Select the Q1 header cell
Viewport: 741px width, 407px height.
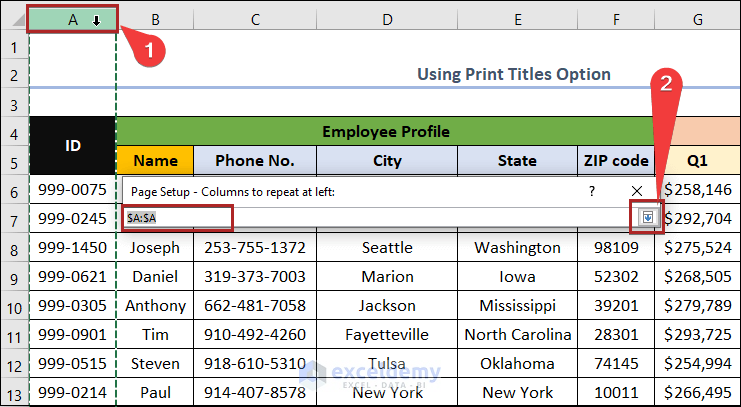coord(697,160)
